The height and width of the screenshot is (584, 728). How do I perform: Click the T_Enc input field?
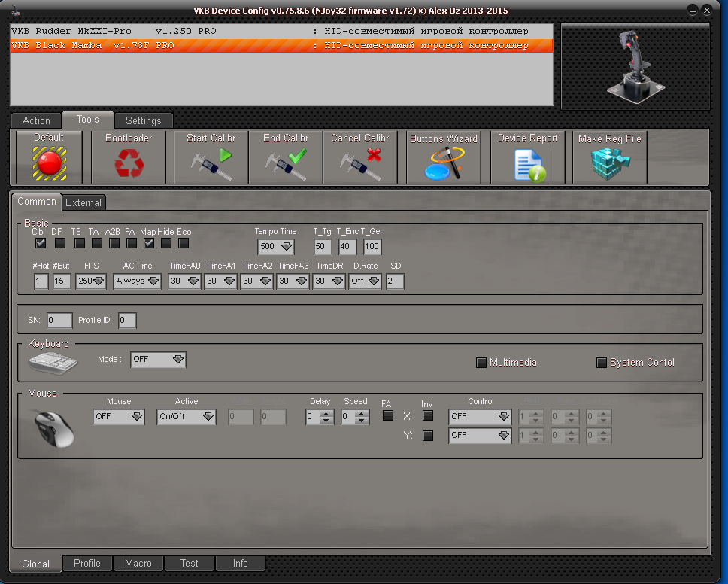347,246
